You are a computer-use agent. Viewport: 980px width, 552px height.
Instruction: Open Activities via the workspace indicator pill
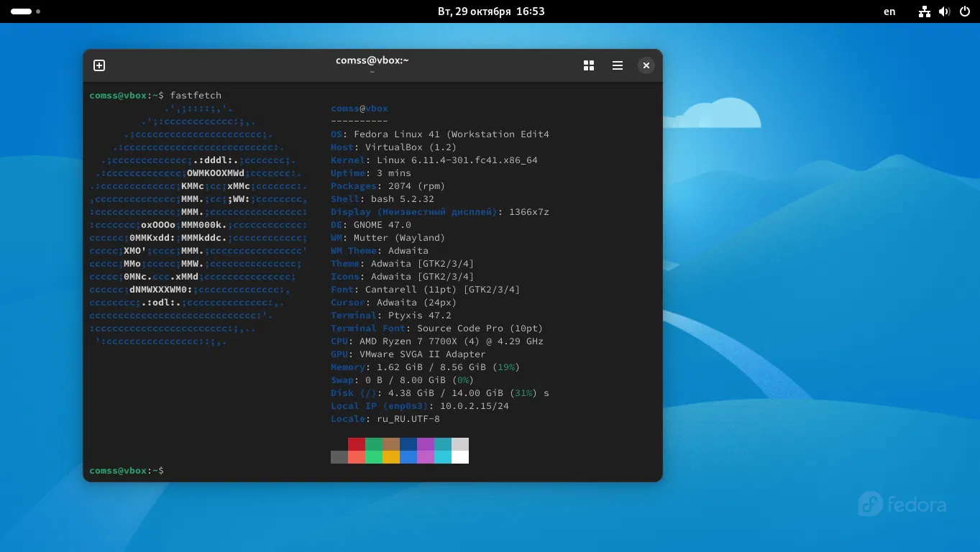point(22,11)
